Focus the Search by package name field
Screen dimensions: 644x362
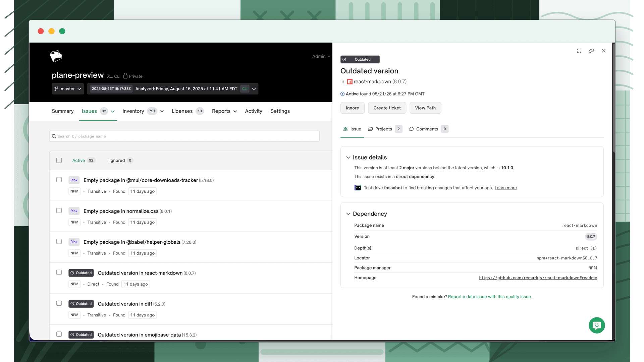184,136
